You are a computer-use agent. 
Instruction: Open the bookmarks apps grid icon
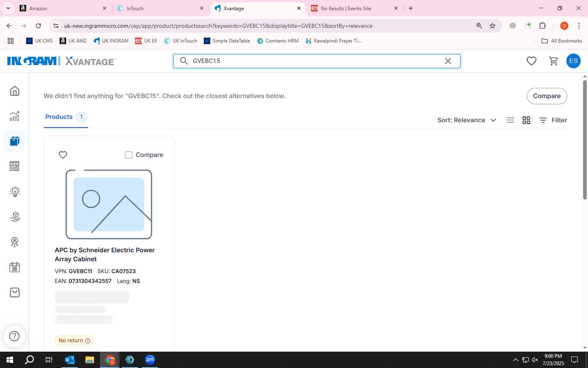11,41
